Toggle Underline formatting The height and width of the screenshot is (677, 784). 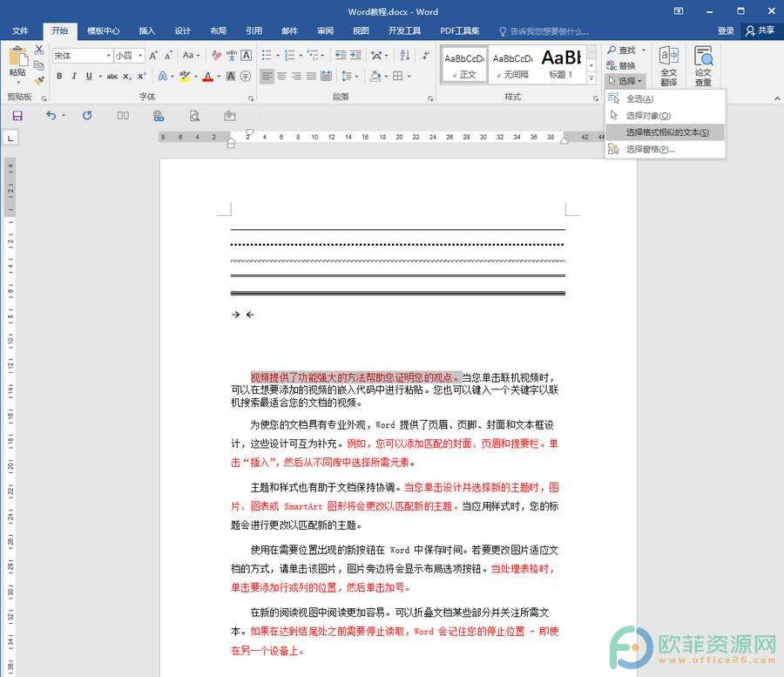pyautogui.click(x=89, y=76)
